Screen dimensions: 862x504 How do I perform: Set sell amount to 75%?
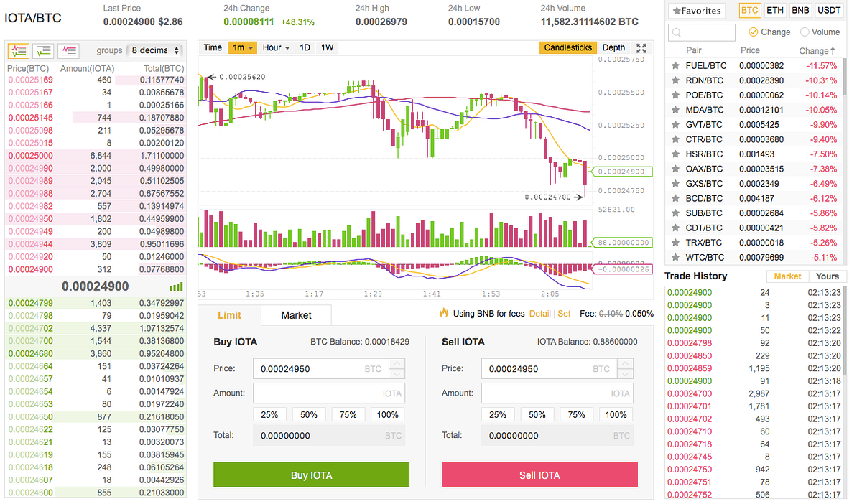577,414
